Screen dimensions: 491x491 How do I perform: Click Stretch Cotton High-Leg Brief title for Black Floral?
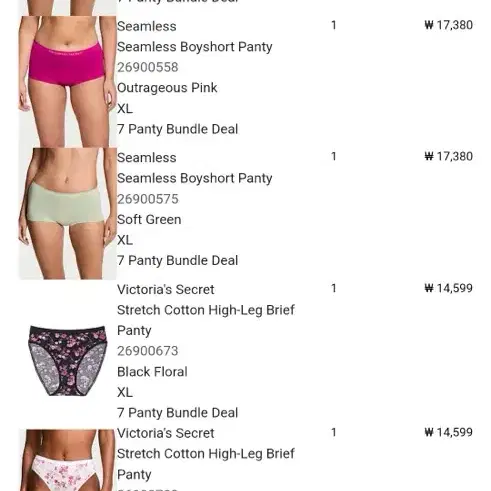(206, 320)
